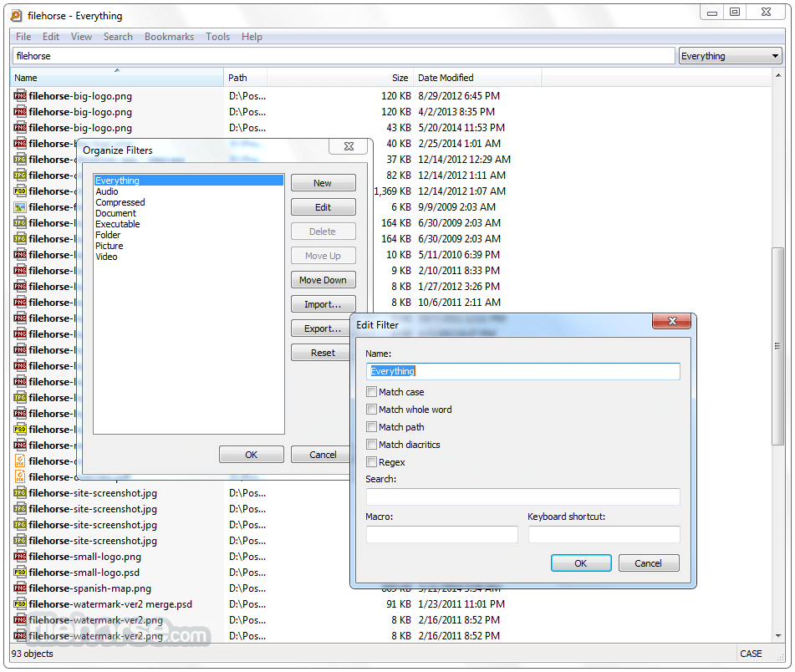Close the Edit Filter dialog via X
Image resolution: width=795 pixels, height=672 pixels.
pos(672,321)
